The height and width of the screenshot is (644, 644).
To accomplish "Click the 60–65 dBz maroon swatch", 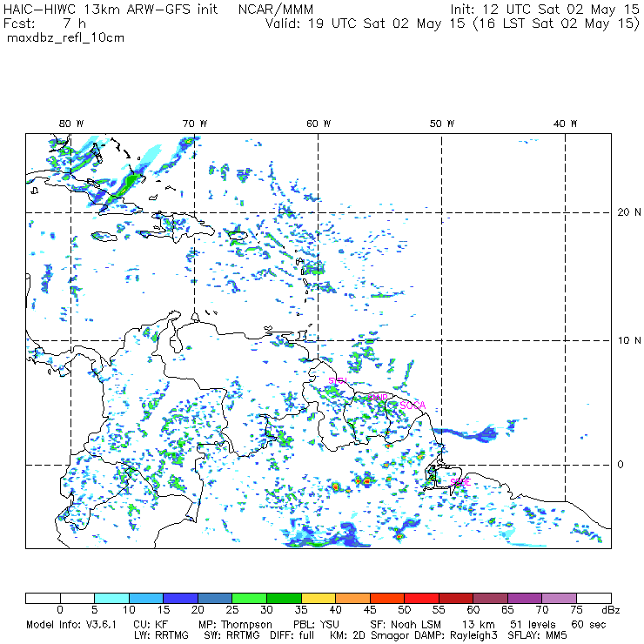I will (x=490, y=598).
